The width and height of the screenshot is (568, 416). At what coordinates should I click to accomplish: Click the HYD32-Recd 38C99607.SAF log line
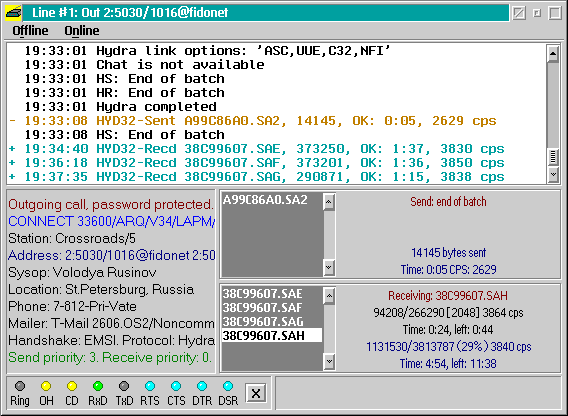[256, 163]
